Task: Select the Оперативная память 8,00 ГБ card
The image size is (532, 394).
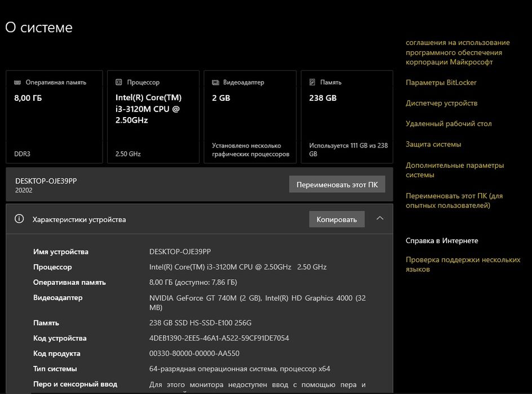Action: [x=54, y=117]
